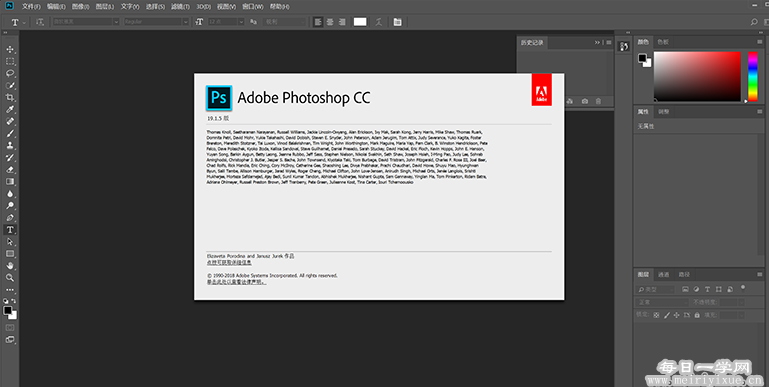Viewport: 769px width, 387px height.
Task: Toggle Quick Mask mode
Action: (10, 327)
